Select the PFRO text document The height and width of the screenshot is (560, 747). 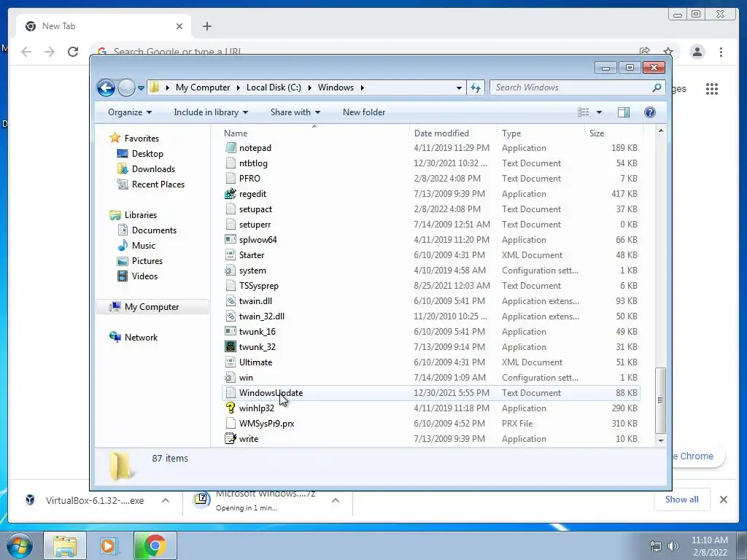[249, 179]
